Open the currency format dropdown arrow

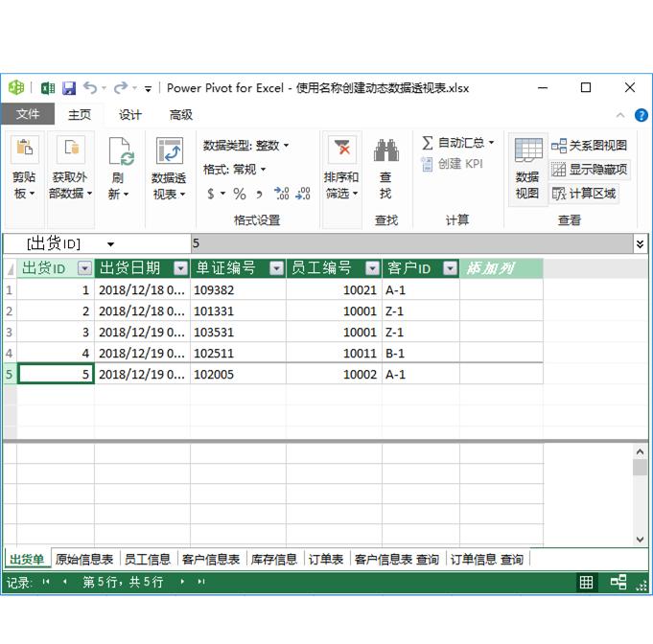coord(222,194)
